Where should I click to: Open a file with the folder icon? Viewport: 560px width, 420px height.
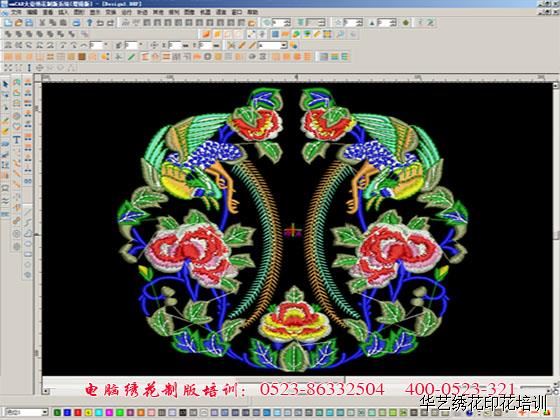19,22
